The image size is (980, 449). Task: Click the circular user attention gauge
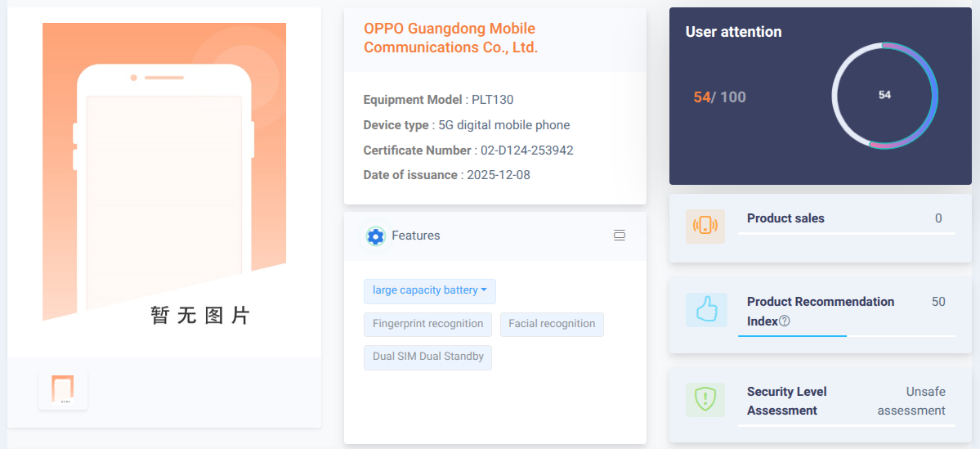(x=884, y=95)
